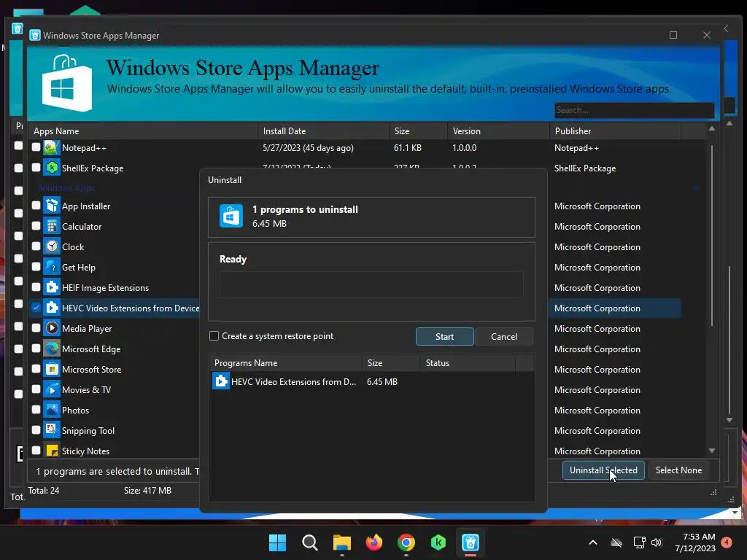Click the Get Help app icon
This screenshot has width=747, height=560.
point(52,267)
